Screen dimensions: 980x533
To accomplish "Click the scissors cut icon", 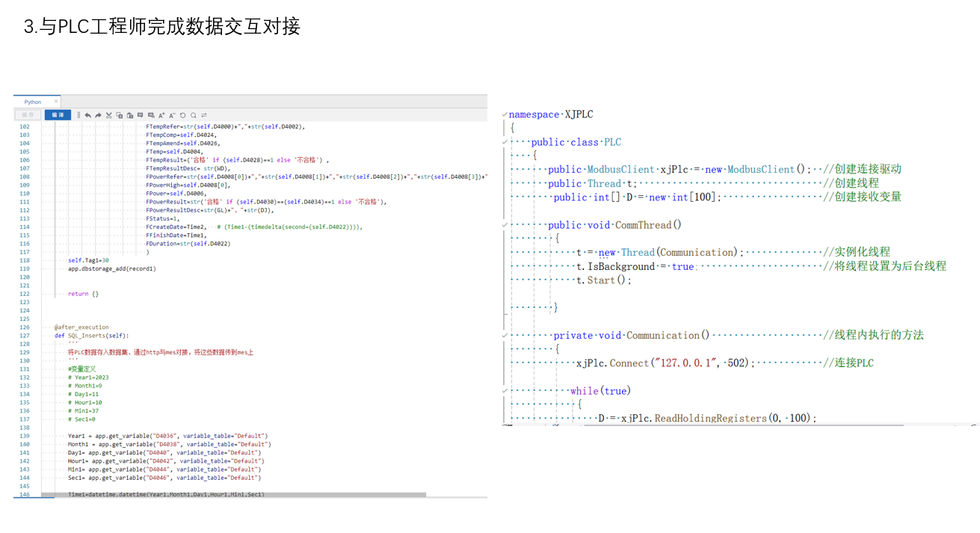I will pyautogui.click(x=108, y=115).
